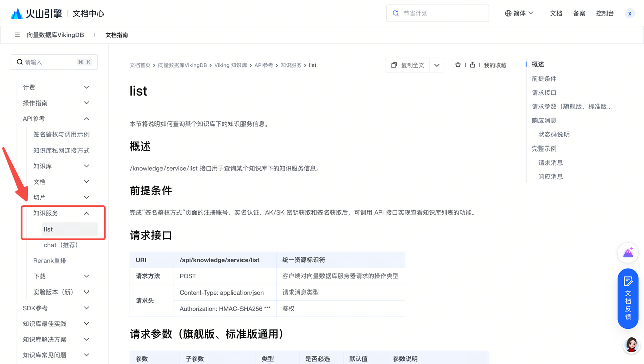Open 文档 in the top navigation
The image size is (644, 364).
(x=556, y=14)
